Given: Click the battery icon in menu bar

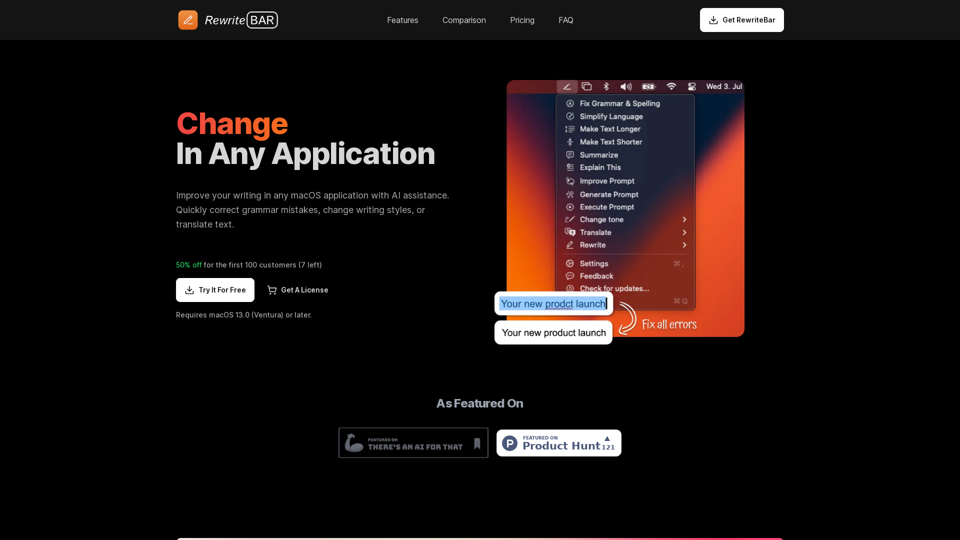Looking at the screenshot, I should coord(648,86).
